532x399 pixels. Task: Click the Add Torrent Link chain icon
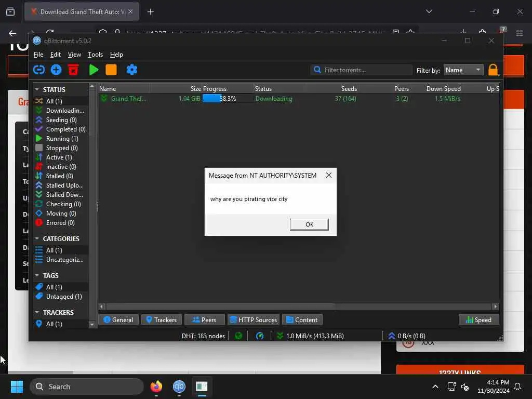39,70
